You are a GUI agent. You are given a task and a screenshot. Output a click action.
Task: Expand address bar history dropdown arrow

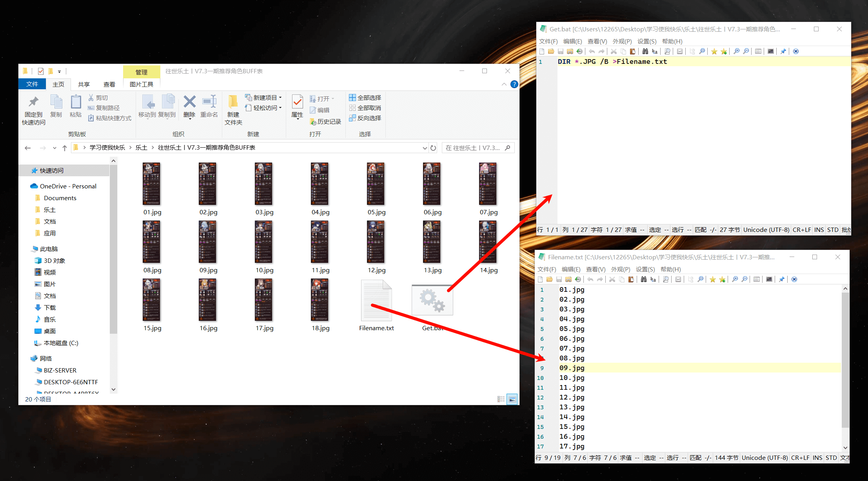tap(425, 148)
